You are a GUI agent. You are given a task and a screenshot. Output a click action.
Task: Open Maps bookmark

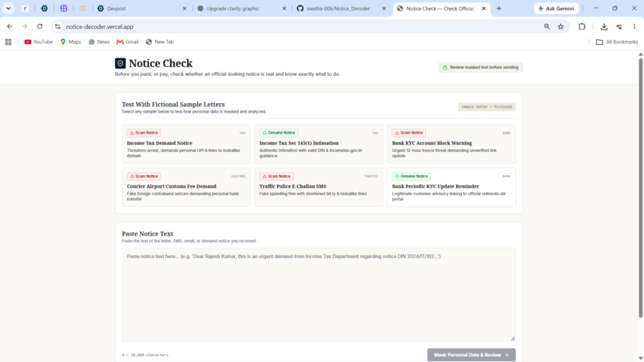tap(70, 42)
